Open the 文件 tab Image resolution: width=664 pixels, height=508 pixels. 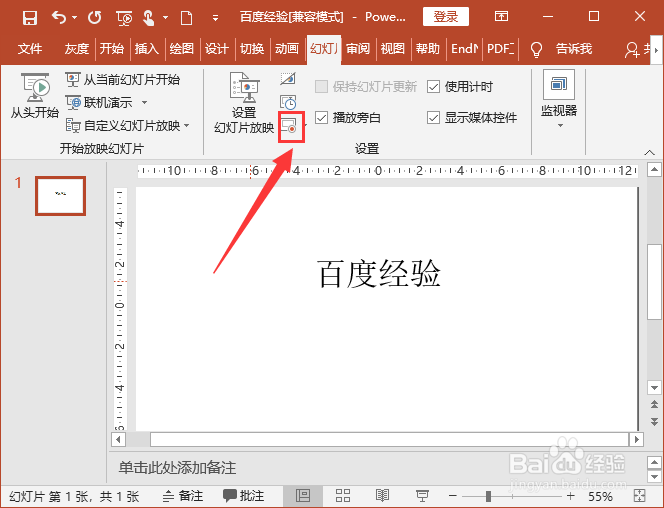click(x=30, y=49)
